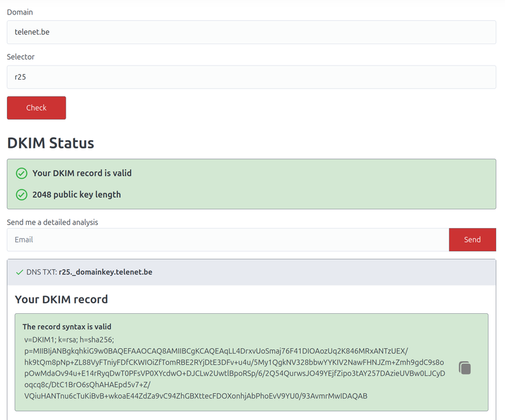Image resolution: width=505 pixels, height=420 pixels.
Task: Focus the Domain field containing telenet.be
Action: point(251,32)
